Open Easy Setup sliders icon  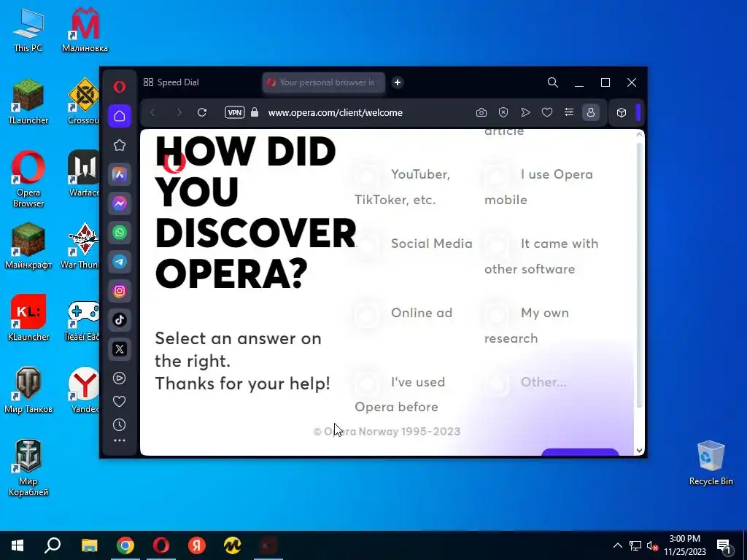point(569,112)
